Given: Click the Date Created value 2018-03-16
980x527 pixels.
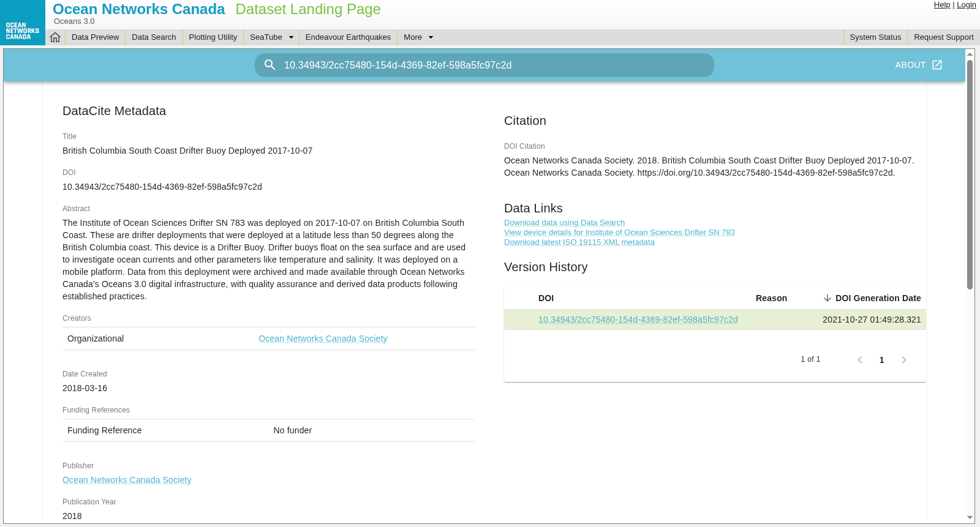Looking at the screenshot, I should 85,388.
